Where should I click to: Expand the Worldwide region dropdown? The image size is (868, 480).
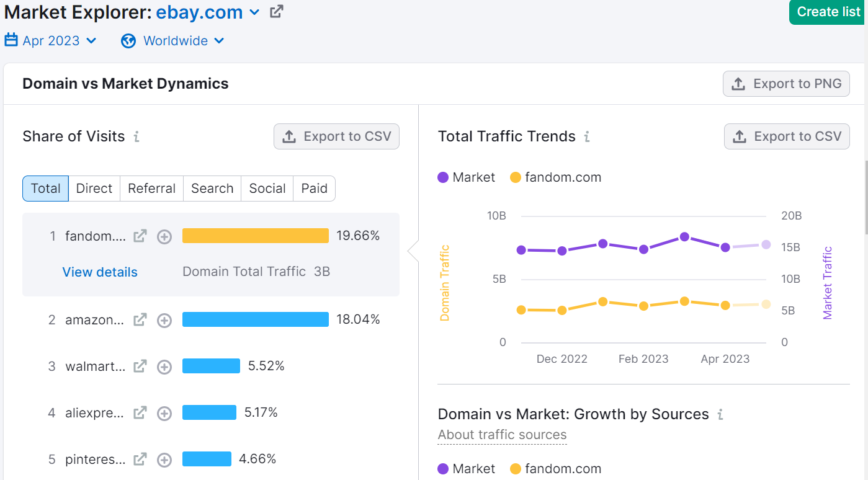[x=173, y=41]
